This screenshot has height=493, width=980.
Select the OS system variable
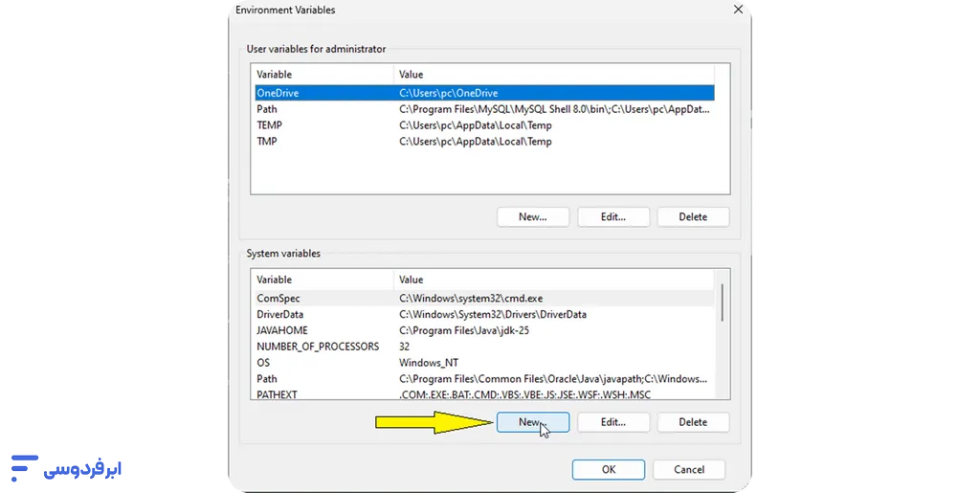pyautogui.click(x=484, y=363)
